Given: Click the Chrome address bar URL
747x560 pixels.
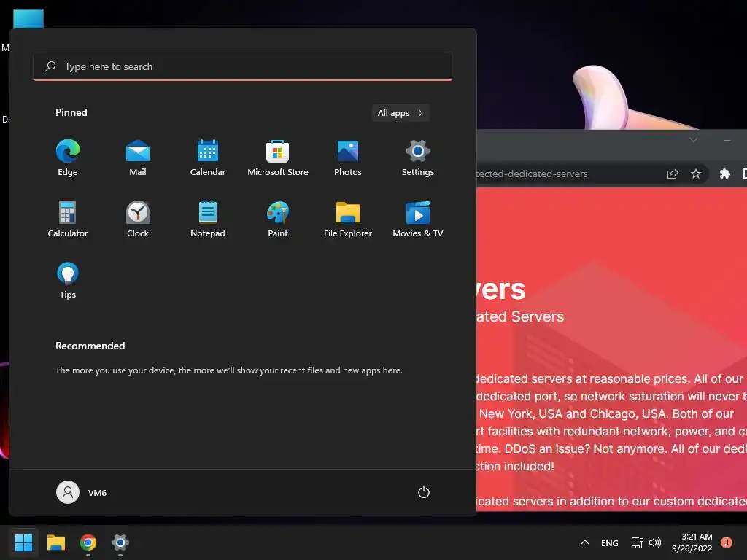Looking at the screenshot, I should click(x=532, y=174).
